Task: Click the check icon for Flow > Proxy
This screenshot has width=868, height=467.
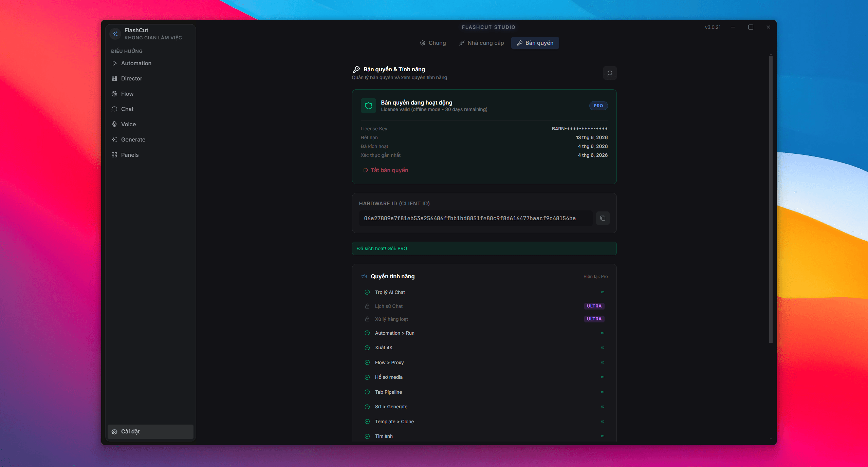Action: pyautogui.click(x=367, y=362)
